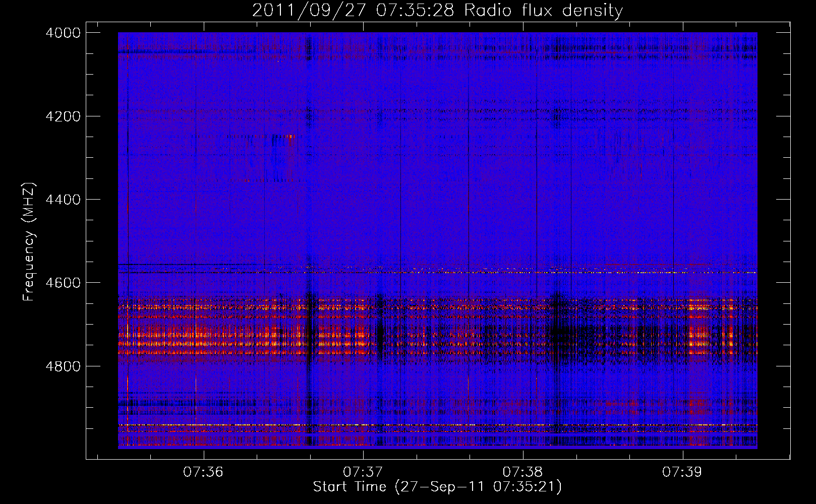Click the 4000 frequency tick label
The height and width of the screenshot is (504, 816).
click(63, 33)
